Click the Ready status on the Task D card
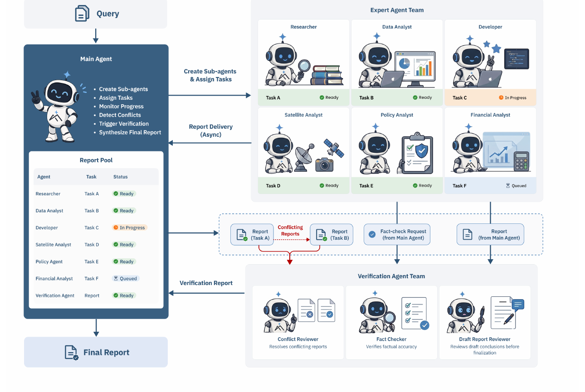Screen dimensions: 585x392 pos(329,185)
